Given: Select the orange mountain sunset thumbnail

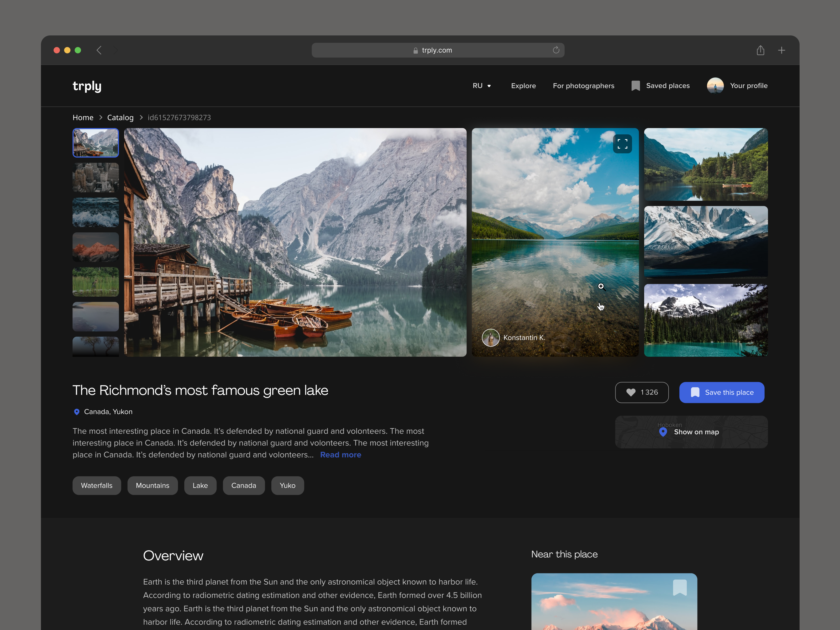Looking at the screenshot, I should (x=96, y=247).
